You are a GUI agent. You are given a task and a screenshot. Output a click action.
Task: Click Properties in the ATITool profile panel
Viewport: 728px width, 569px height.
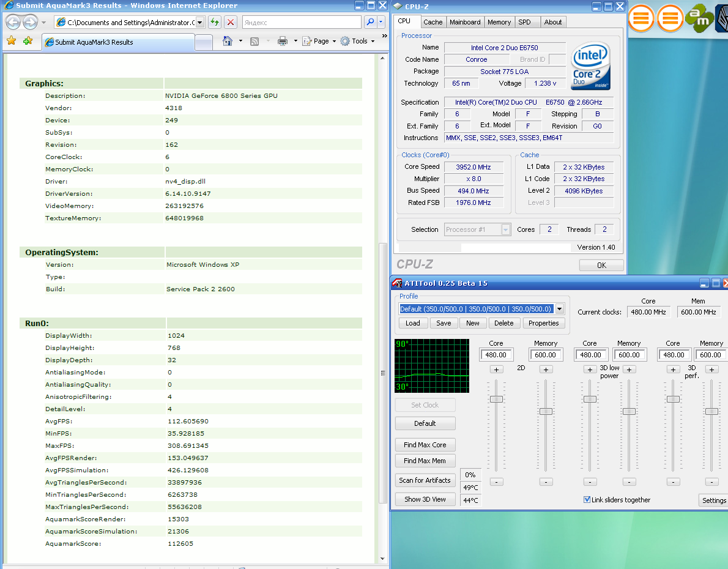pyautogui.click(x=544, y=323)
